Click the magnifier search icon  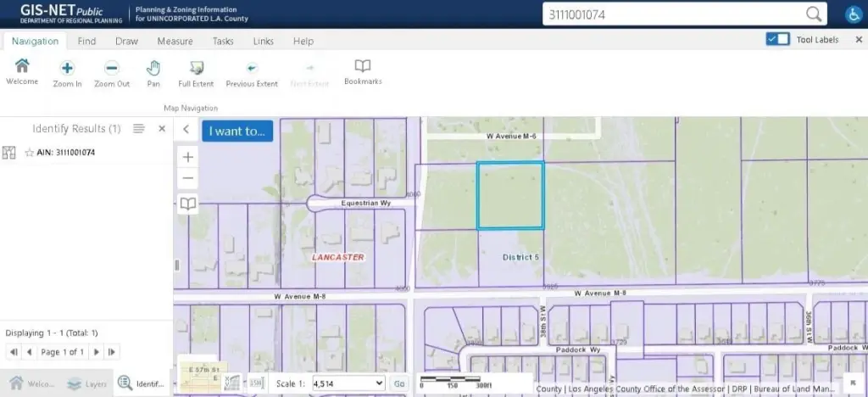click(x=814, y=14)
